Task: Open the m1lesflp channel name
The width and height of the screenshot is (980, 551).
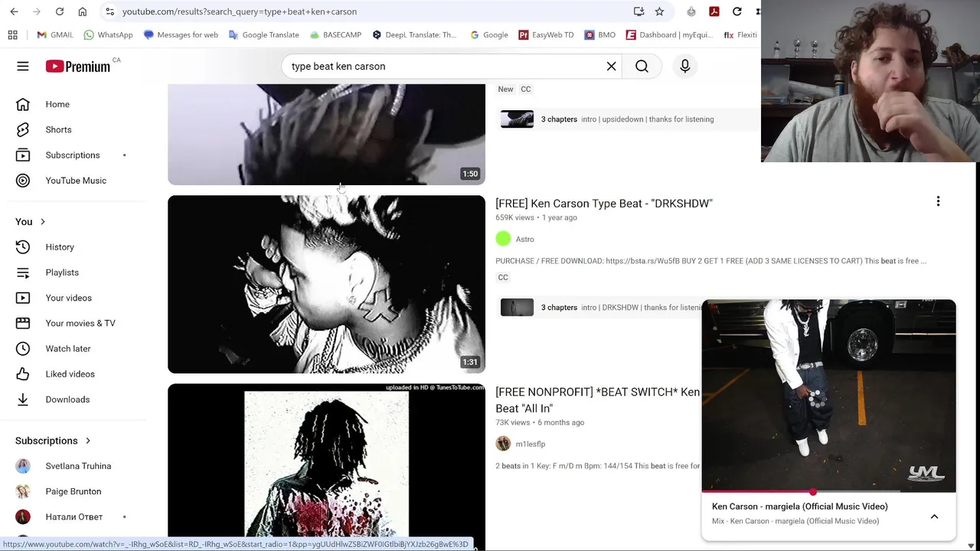Action: pos(530,444)
